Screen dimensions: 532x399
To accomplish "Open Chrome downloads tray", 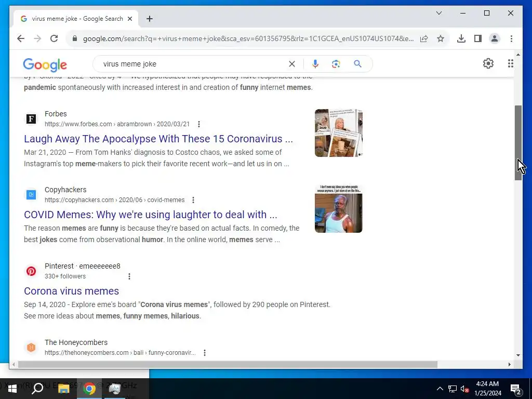I will click(x=461, y=38).
